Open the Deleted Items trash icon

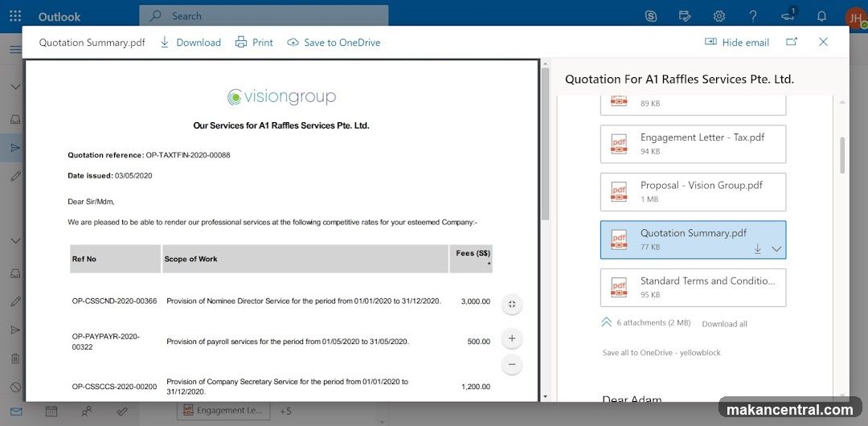[15, 358]
